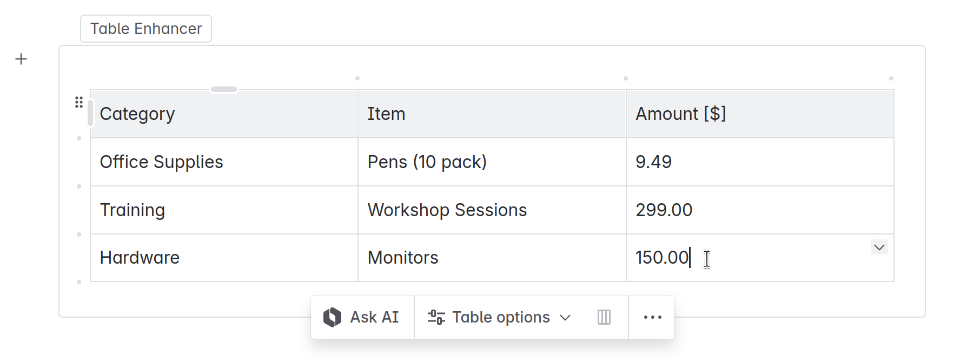Select the Amount [$] header cell
980x362 pixels.
[759, 114]
